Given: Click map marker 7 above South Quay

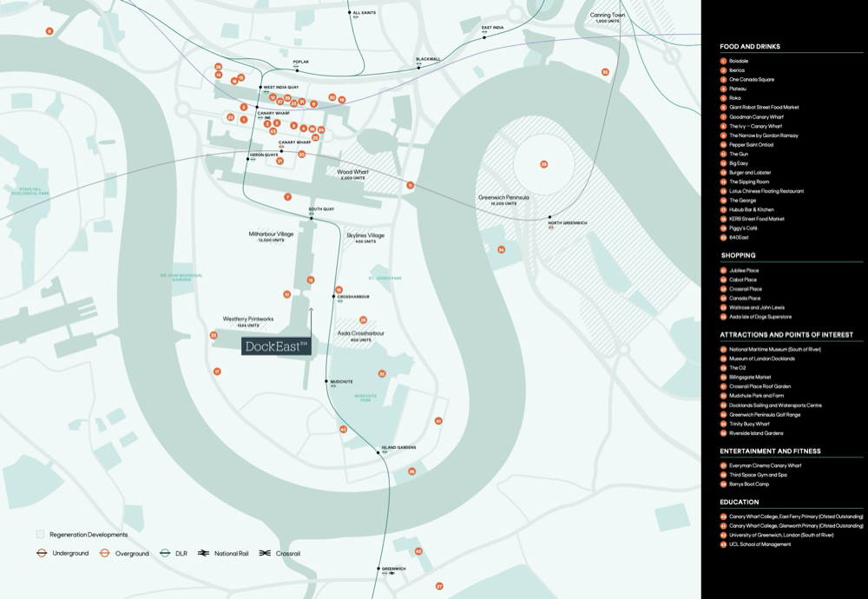Looking at the screenshot, I should pyautogui.click(x=287, y=197).
